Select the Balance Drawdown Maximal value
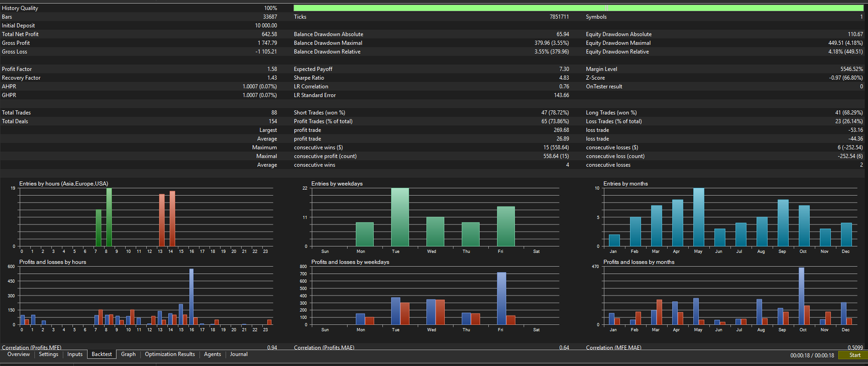868x366 pixels. coord(552,43)
